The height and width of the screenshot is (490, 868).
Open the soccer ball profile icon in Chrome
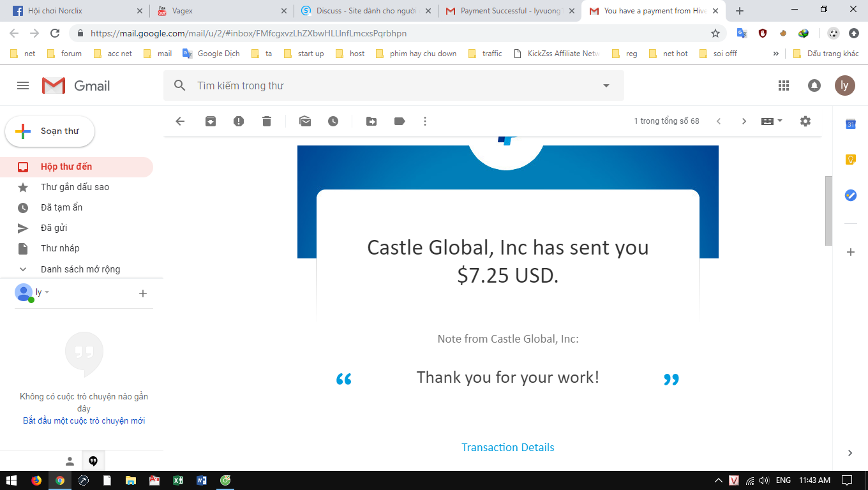pos(833,33)
